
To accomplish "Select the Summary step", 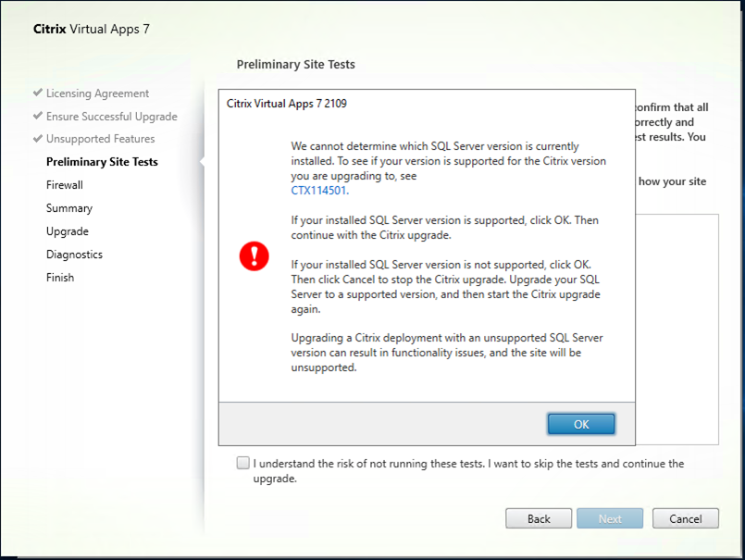I will (x=69, y=208).
